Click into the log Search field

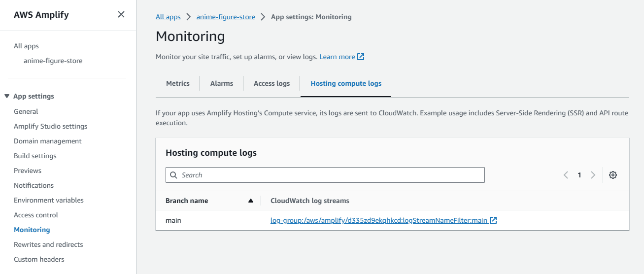(325, 175)
